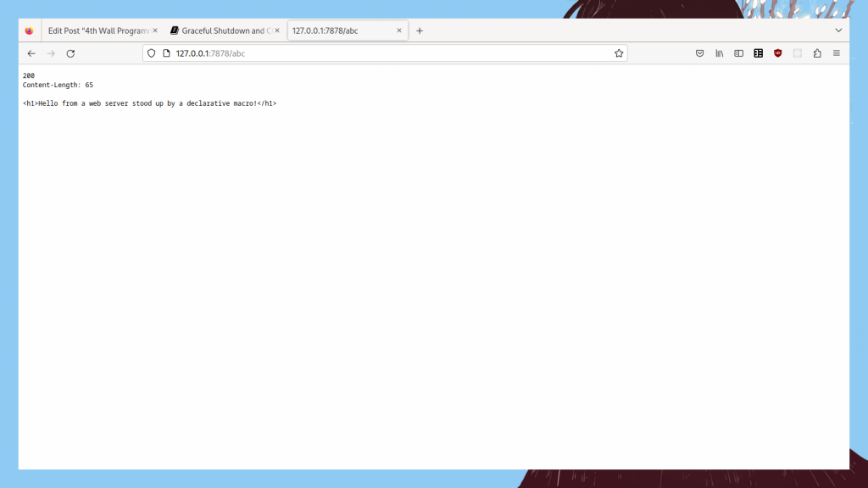
Task: Open the Library bookshelf icon
Action: 719,53
